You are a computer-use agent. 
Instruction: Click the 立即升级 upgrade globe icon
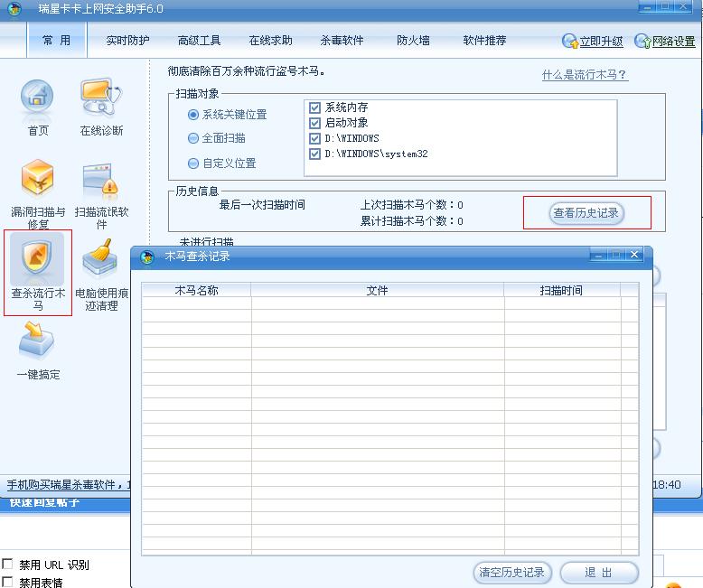(570, 42)
